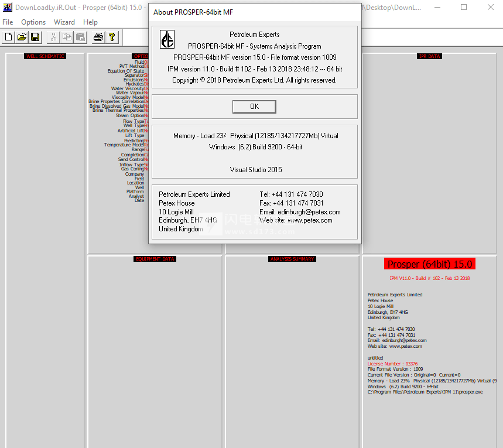Click the Cut scissors icon
The image size is (503, 448).
53,37
